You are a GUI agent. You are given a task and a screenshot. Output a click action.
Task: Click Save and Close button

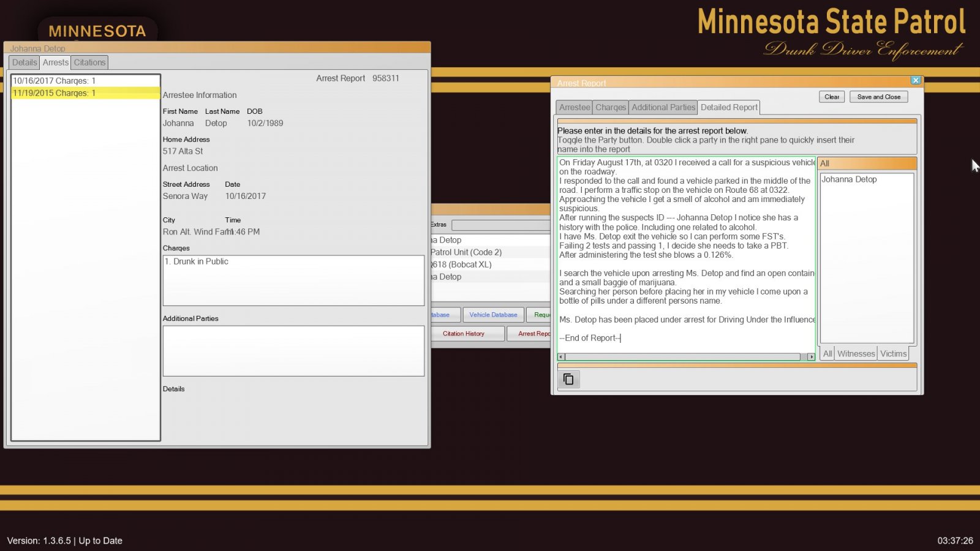click(878, 97)
